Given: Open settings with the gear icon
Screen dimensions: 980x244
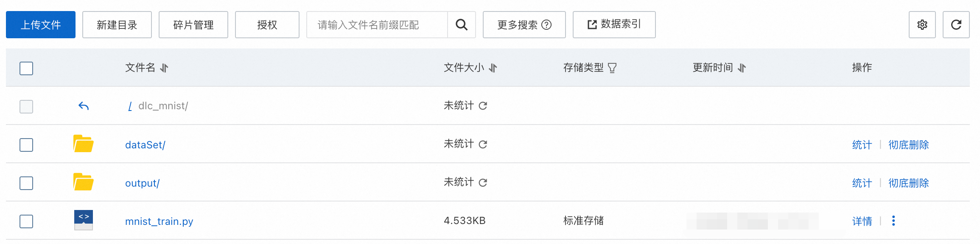Looking at the screenshot, I should click(x=922, y=25).
